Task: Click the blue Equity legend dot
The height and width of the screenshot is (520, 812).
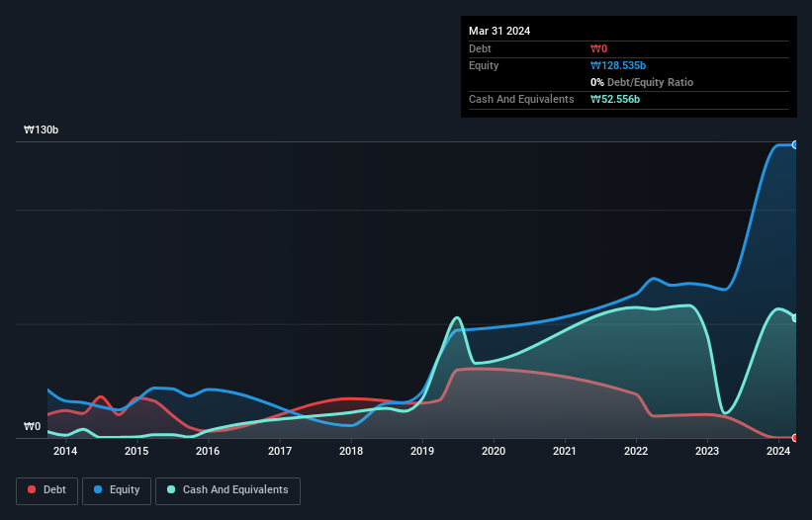Action: tap(98, 489)
